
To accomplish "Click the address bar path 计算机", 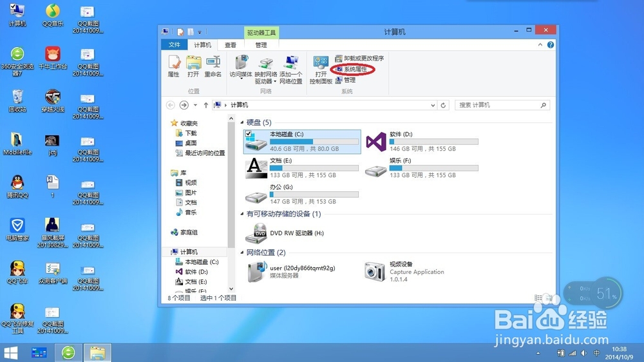I will (x=239, y=105).
